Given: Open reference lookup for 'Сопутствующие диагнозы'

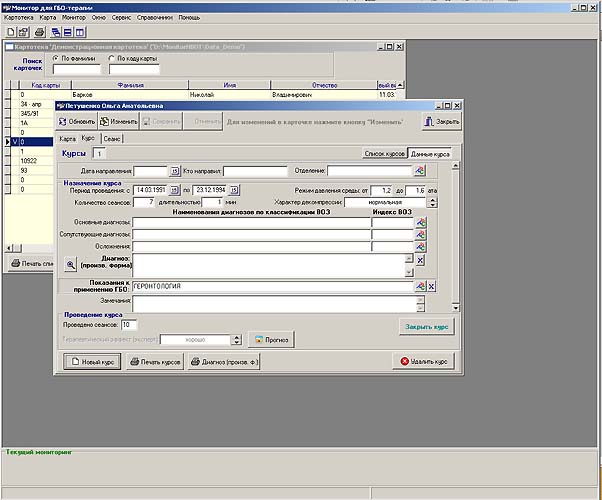Looking at the screenshot, I should [x=420, y=234].
